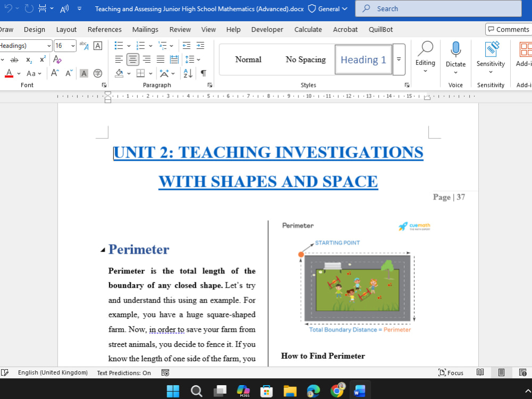Open the Editing menu button

point(425,57)
